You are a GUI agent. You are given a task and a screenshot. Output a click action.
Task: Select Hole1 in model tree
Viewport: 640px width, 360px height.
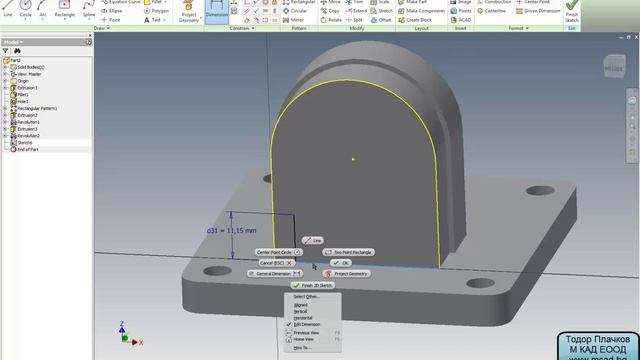19,101
